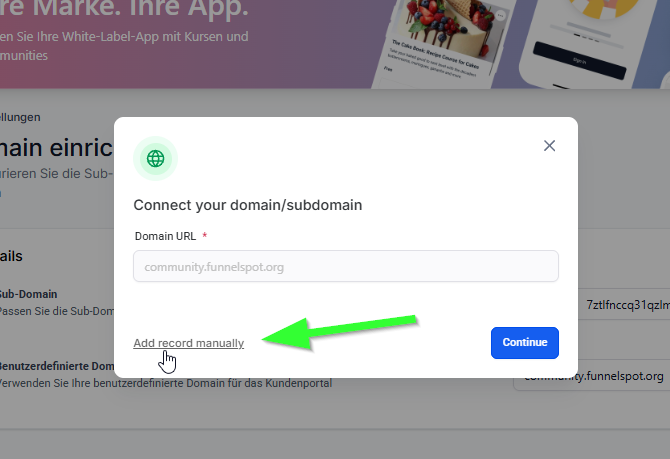Open the Einstellungen breadcrumb behind dialog

[20, 117]
